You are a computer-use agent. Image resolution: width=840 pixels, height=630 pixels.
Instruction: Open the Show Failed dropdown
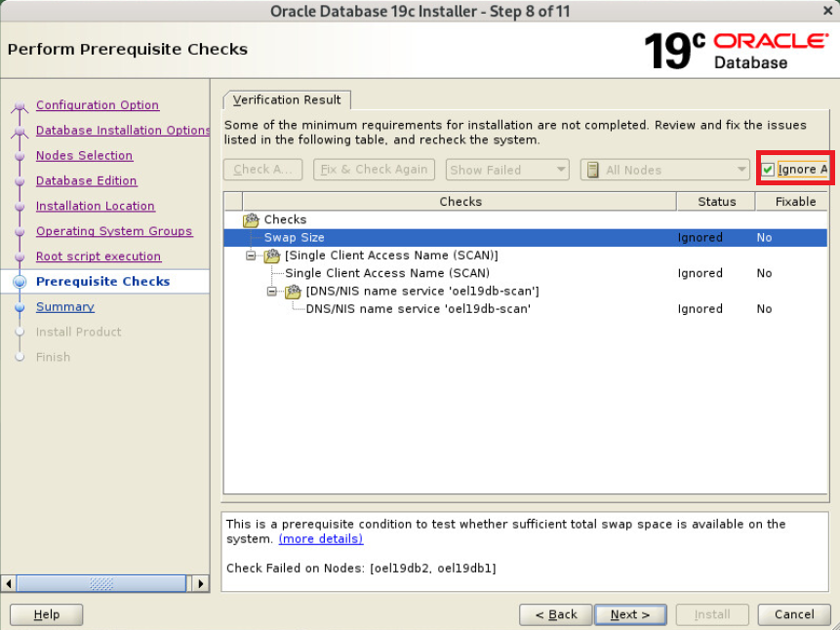pyautogui.click(x=507, y=170)
